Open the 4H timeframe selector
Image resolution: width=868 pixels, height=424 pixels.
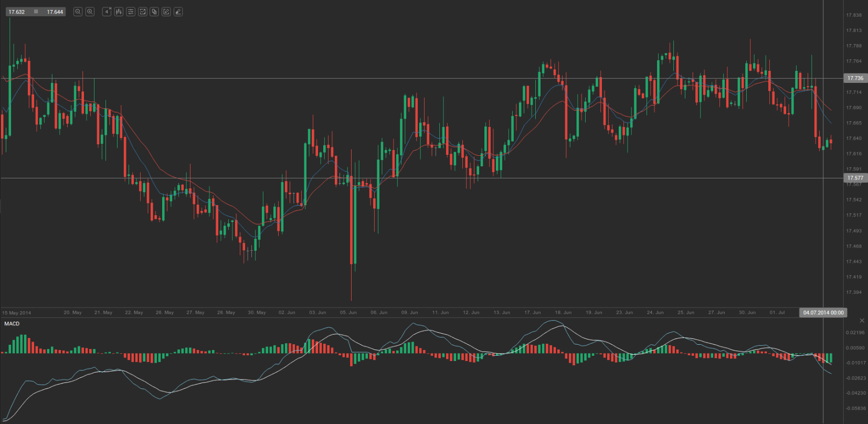point(107,12)
